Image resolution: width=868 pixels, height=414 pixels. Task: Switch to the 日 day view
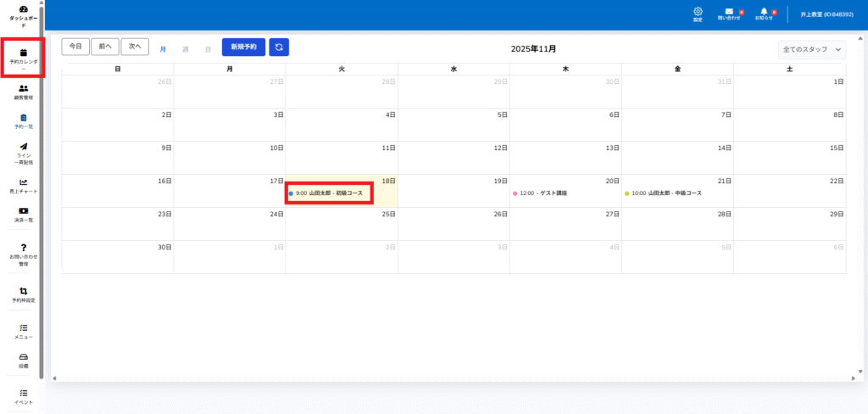tap(208, 49)
